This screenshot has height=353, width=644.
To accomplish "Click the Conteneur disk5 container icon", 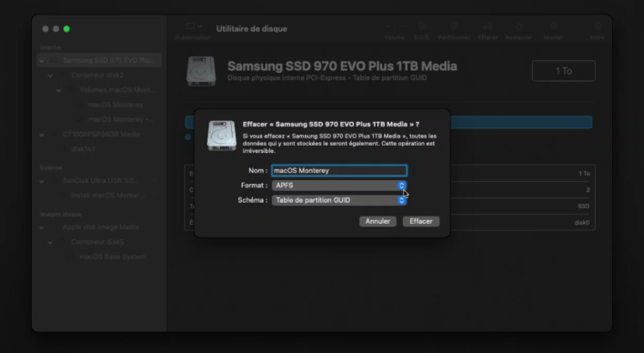I will pos(63,242).
